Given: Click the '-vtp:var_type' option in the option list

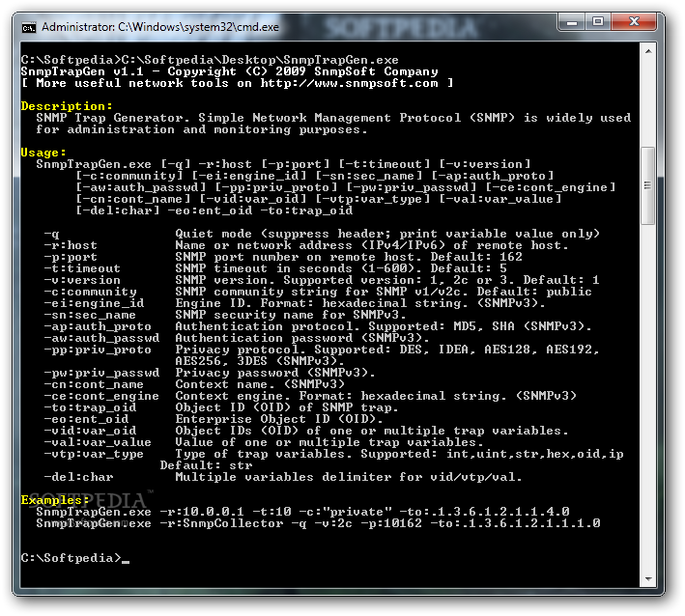Looking at the screenshot, I should click(94, 454).
